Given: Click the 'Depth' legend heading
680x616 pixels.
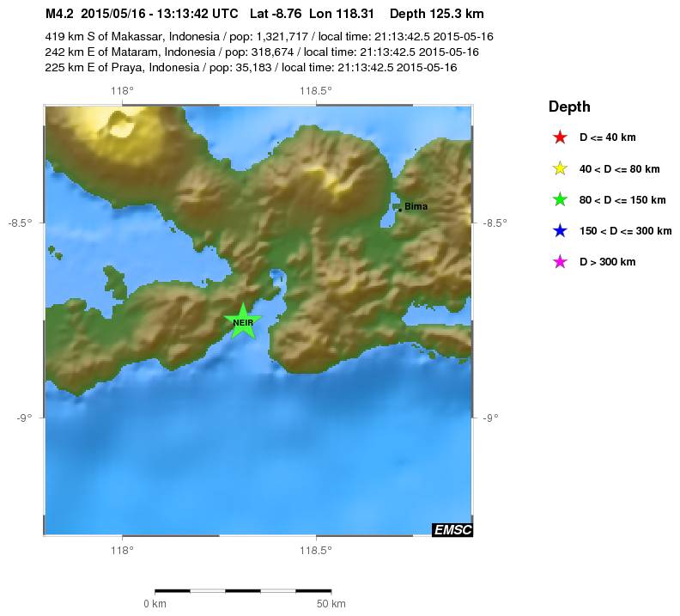Looking at the screenshot, I should [x=569, y=107].
